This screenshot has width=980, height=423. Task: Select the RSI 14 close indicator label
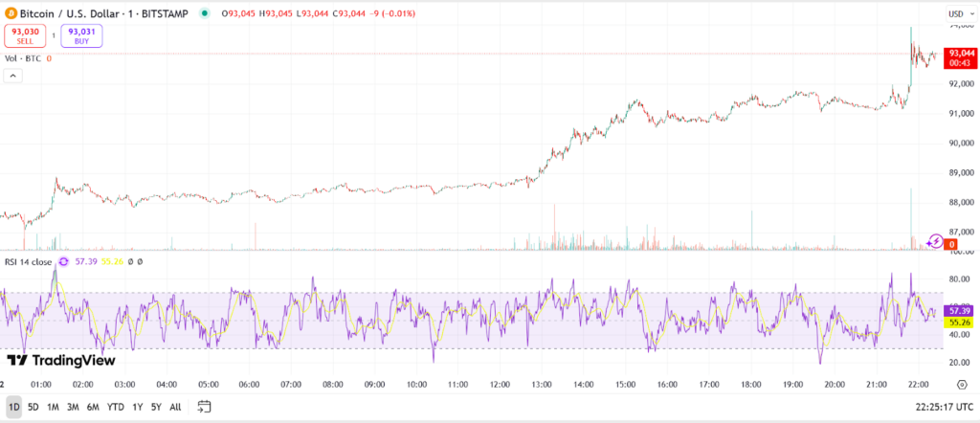pos(28,260)
